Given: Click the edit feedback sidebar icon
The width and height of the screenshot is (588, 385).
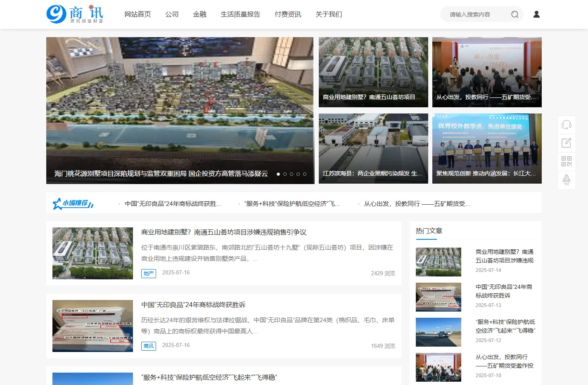Looking at the screenshot, I should pos(567,143).
